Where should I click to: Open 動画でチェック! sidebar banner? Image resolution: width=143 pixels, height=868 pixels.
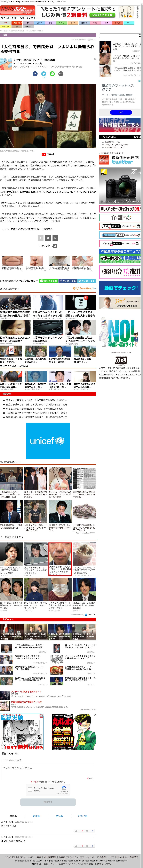[x=120, y=288]
